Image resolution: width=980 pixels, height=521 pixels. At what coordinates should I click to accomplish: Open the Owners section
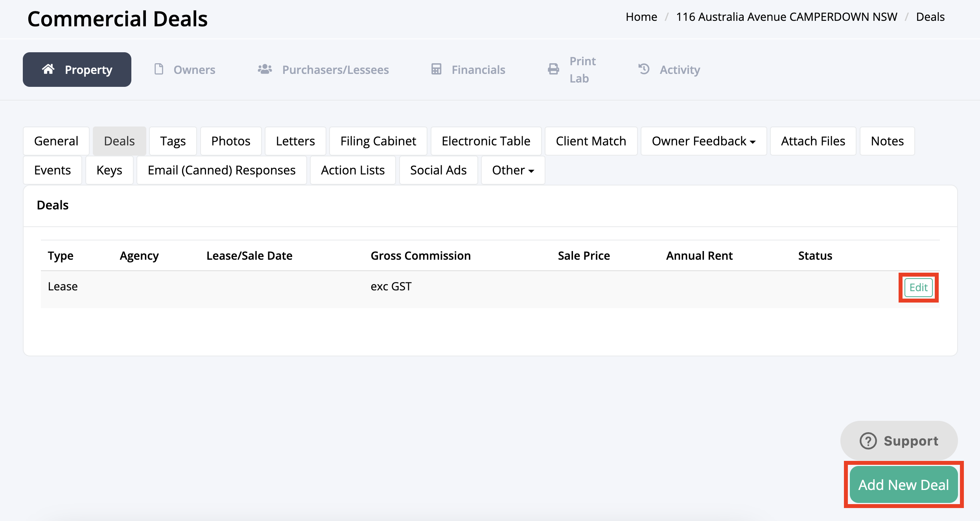[x=184, y=70]
